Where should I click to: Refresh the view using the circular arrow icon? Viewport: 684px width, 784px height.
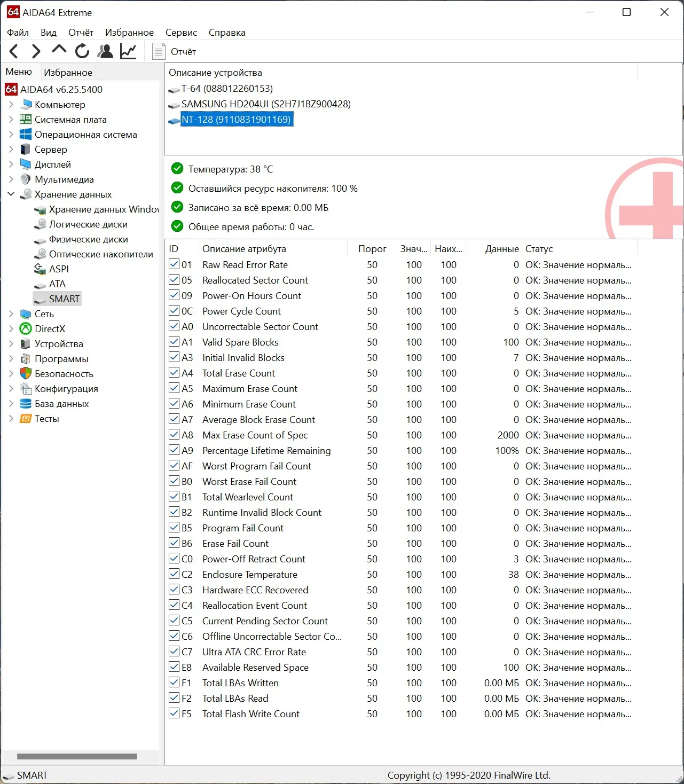click(x=82, y=51)
